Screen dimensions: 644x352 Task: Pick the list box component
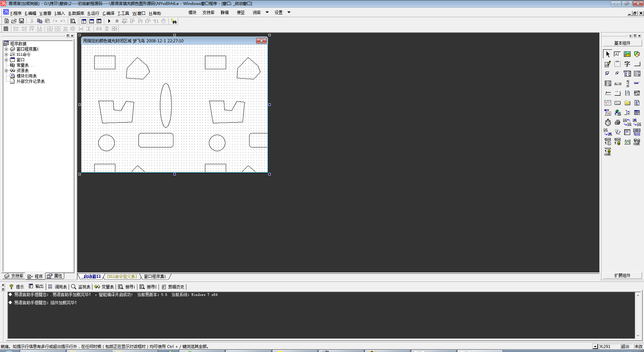[637, 74]
